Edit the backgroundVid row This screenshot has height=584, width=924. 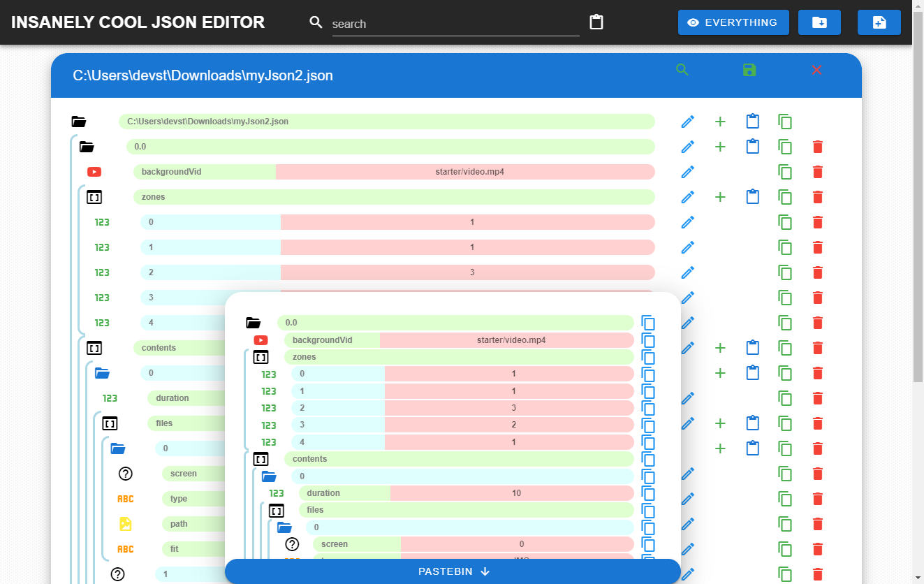[x=688, y=172]
